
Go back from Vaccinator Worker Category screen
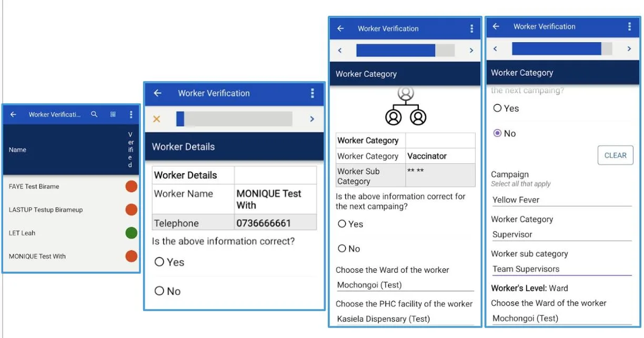340,28
